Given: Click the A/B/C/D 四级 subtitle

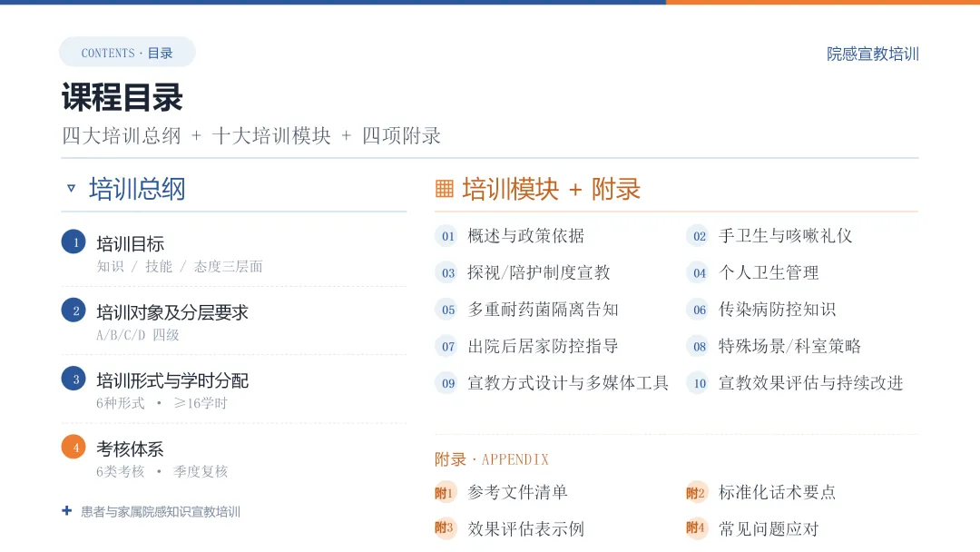Looking at the screenshot, I should [x=138, y=335].
